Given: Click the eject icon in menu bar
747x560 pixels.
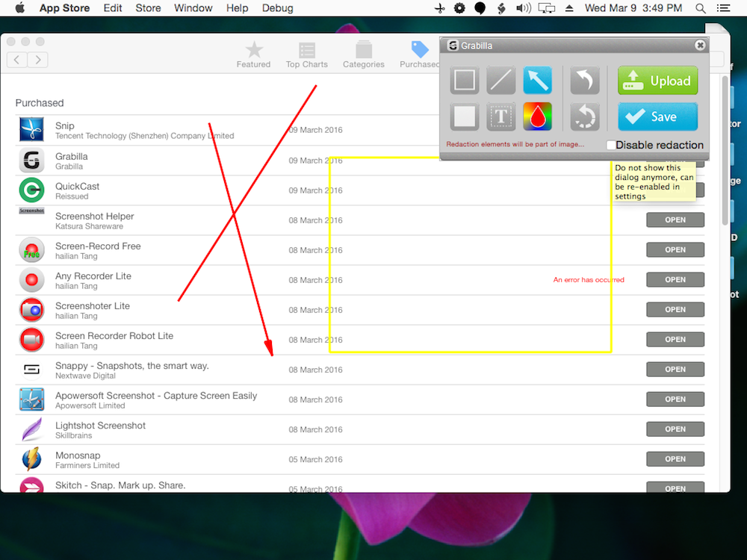Looking at the screenshot, I should tap(569, 8).
